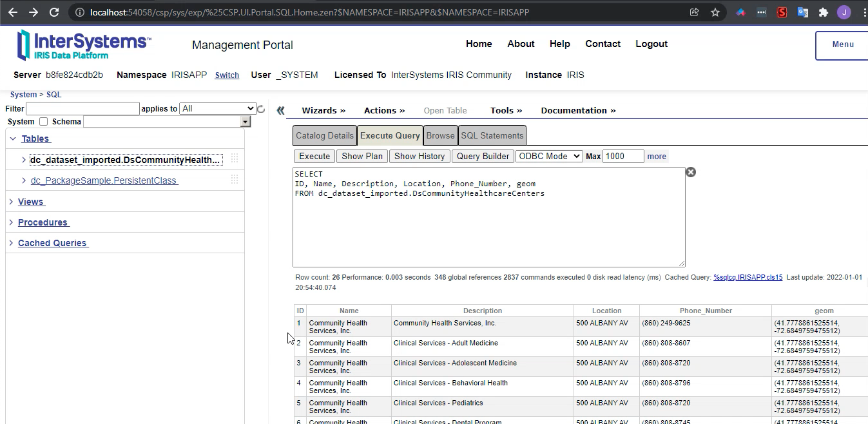Open the Actions menu
This screenshot has height=424, width=868.
click(385, 110)
